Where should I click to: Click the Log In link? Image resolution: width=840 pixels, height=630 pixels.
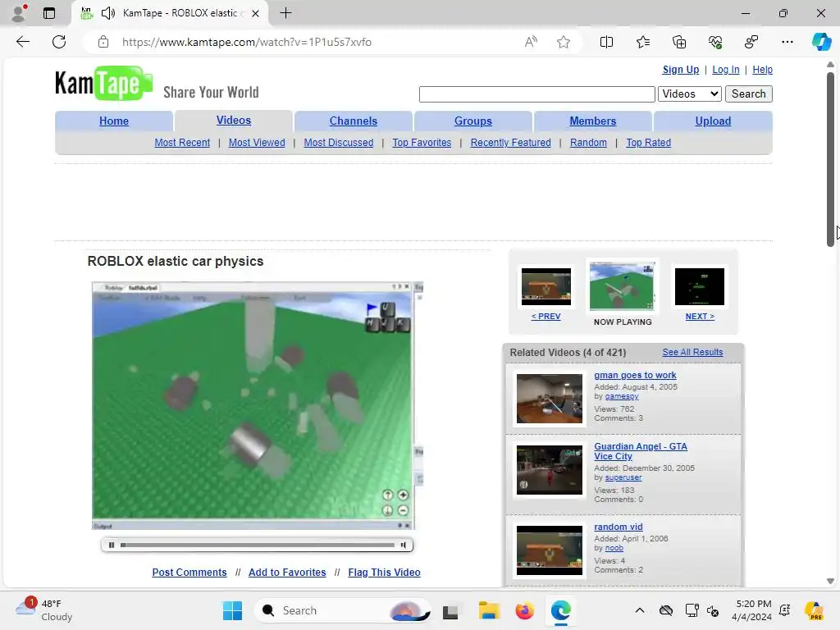(725, 70)
